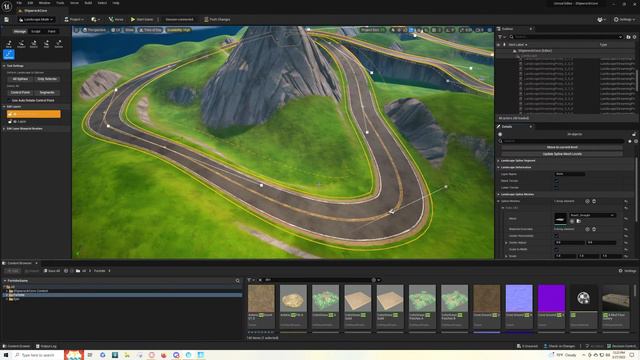This screenshot has height=360, width=640.
Task: Click the Push Changes button
Action: pyautogui.click(x=217, y=20)
